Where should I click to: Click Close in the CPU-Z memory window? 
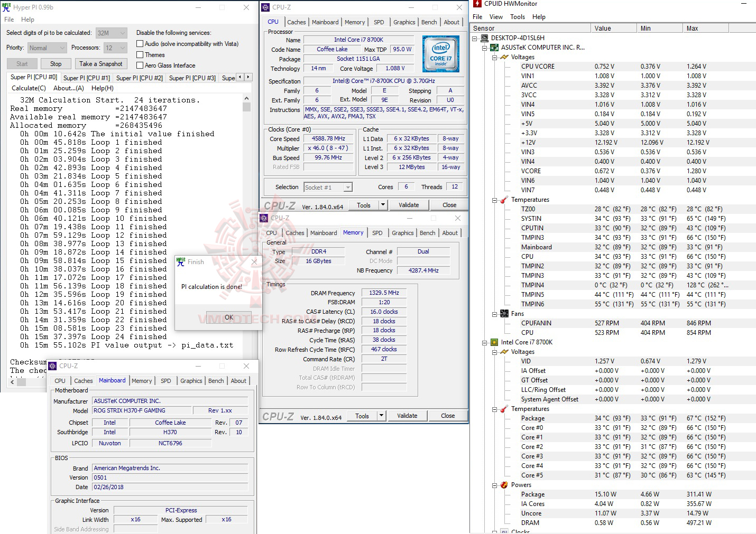(448, 416)
